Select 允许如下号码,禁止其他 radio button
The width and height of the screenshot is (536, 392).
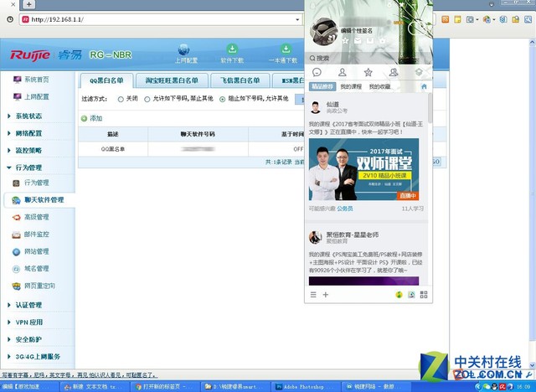tap(147, 99)
